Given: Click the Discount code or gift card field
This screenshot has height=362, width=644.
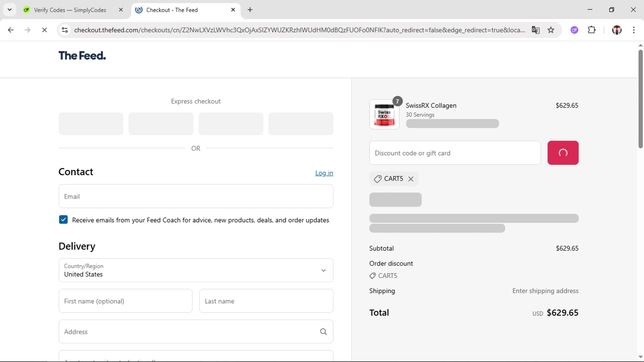Looking at the screenshot, I should point(455,153).
